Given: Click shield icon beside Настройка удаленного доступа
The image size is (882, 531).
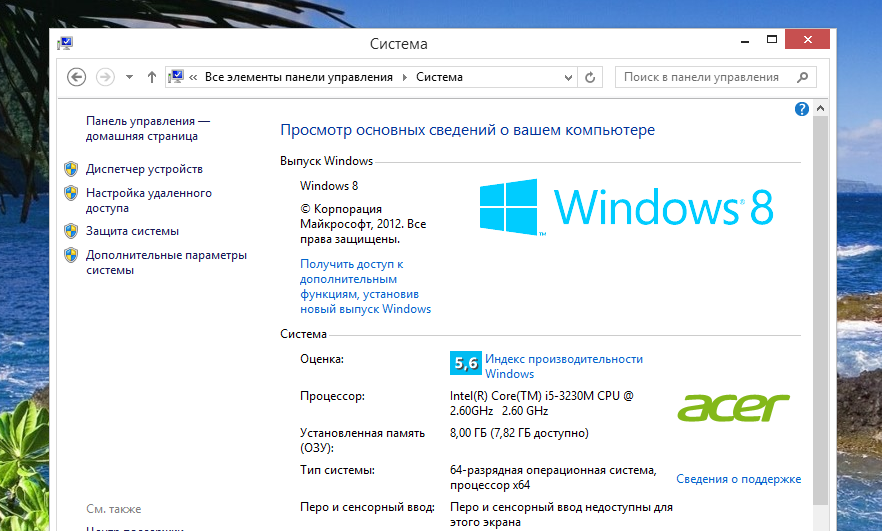Looking at the screenshot, I should [x=71, y=194].
